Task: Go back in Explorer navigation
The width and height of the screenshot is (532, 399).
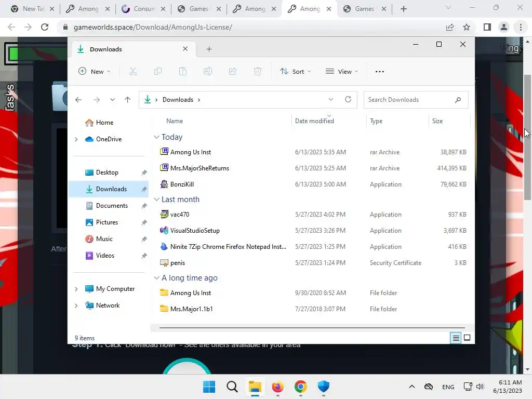Action: [x=78, y=100]
